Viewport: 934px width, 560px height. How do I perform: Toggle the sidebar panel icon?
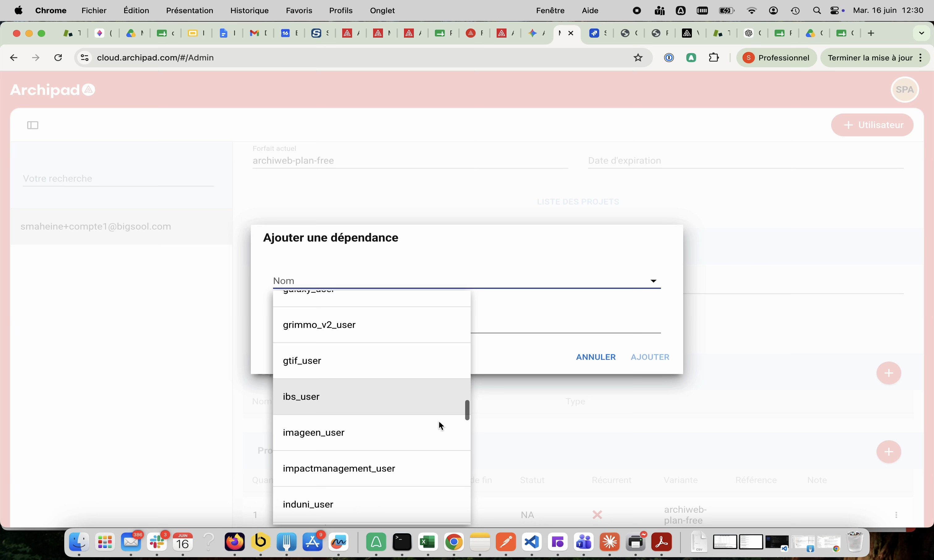click(33, 125)
